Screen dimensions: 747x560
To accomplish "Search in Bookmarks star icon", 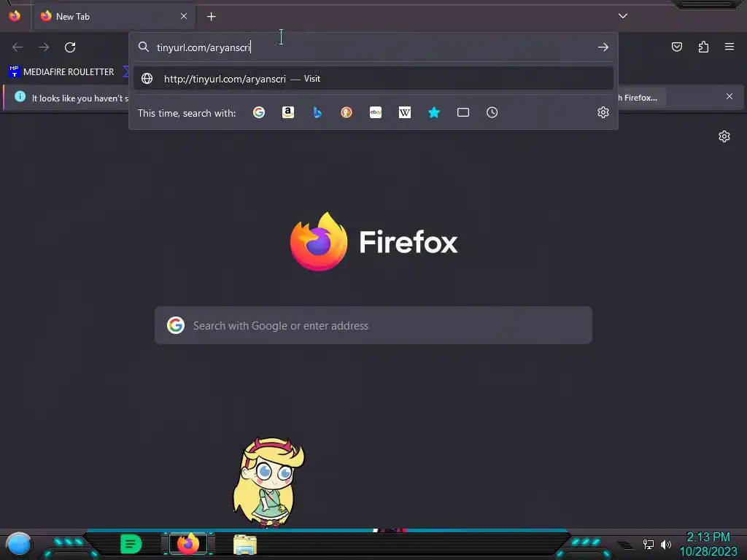I will click(x=433, y=112).
